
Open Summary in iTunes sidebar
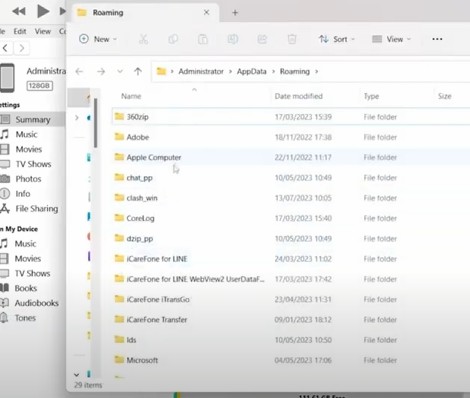(32, 119)
